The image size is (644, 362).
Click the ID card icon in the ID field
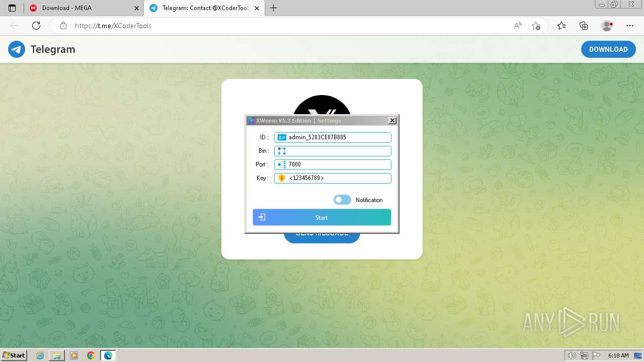click(282, 137)
